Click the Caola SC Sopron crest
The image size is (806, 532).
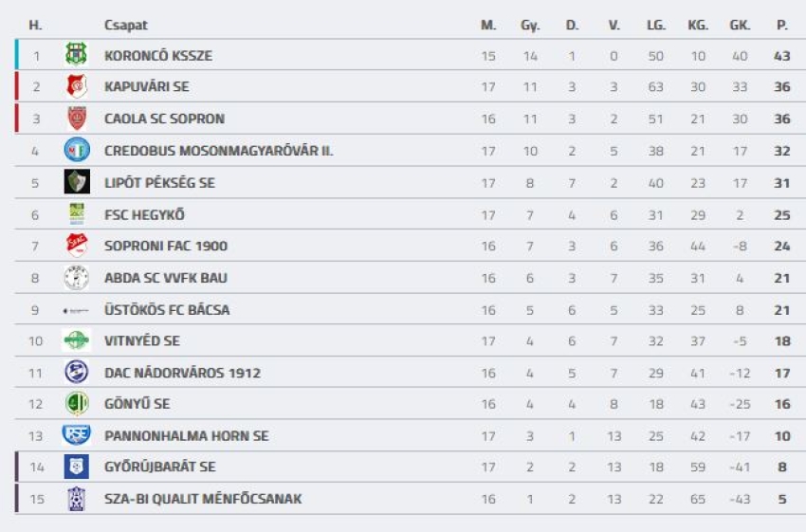tap(76, 119)
